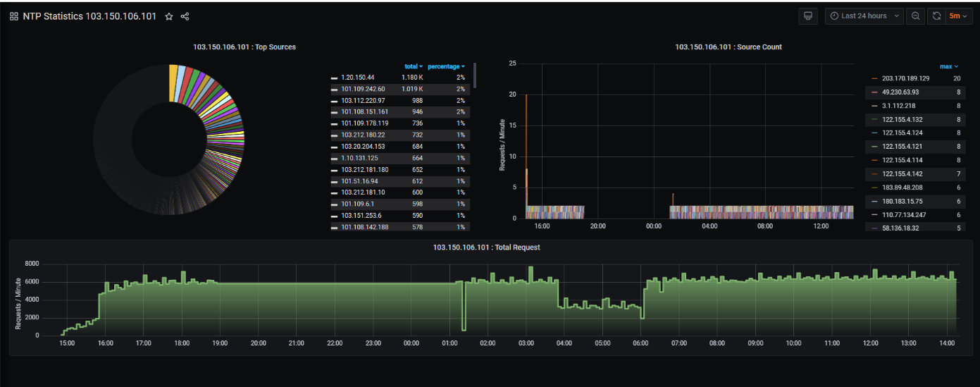Click the refresh dashboard icon
Image resolution: width=980 pixels, height=387 pixels.
(936, 16)
